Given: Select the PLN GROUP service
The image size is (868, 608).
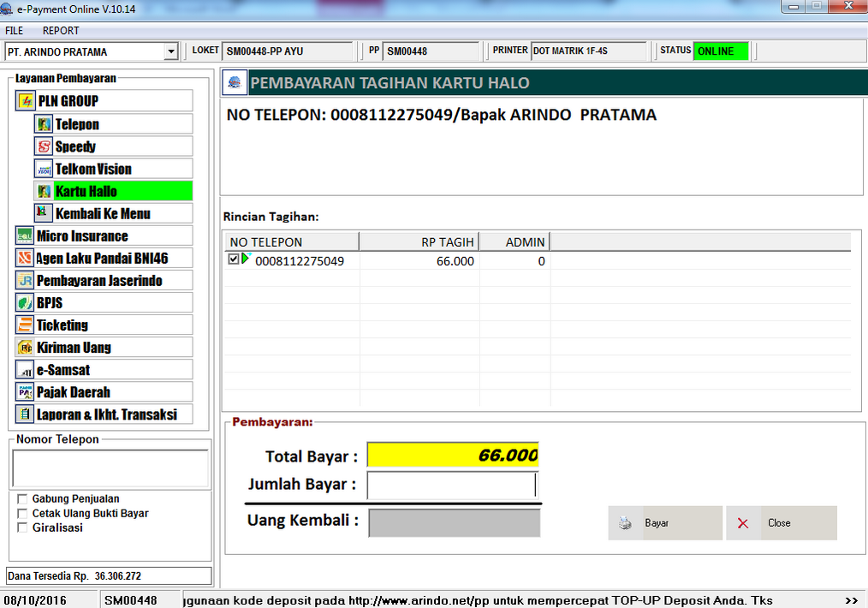Looking at the screenshot, I should (x=104, y=101).
